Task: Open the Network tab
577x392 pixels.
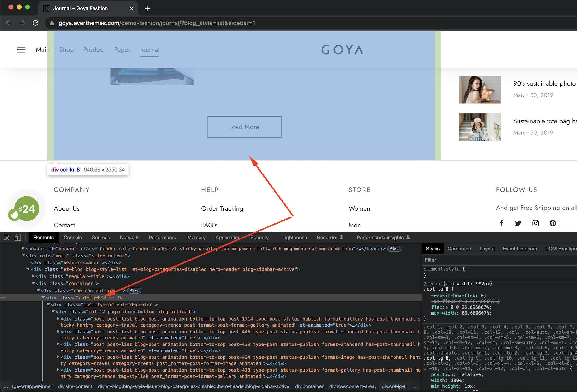Action: point(129,238)
